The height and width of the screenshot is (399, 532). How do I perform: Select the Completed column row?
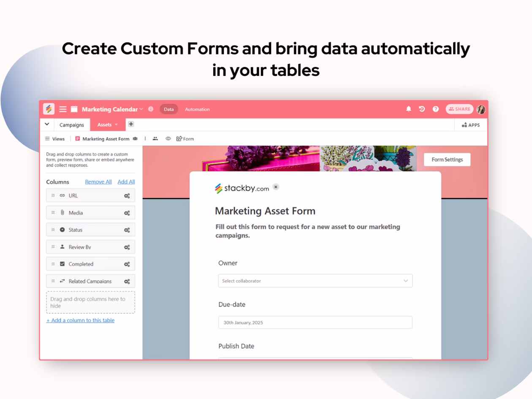(90, 264)
